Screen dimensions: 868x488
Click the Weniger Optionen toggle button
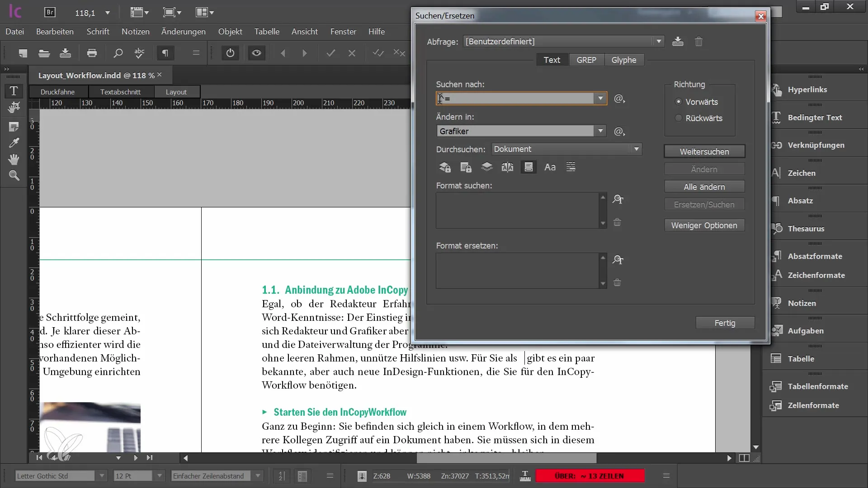coord(704,225)
